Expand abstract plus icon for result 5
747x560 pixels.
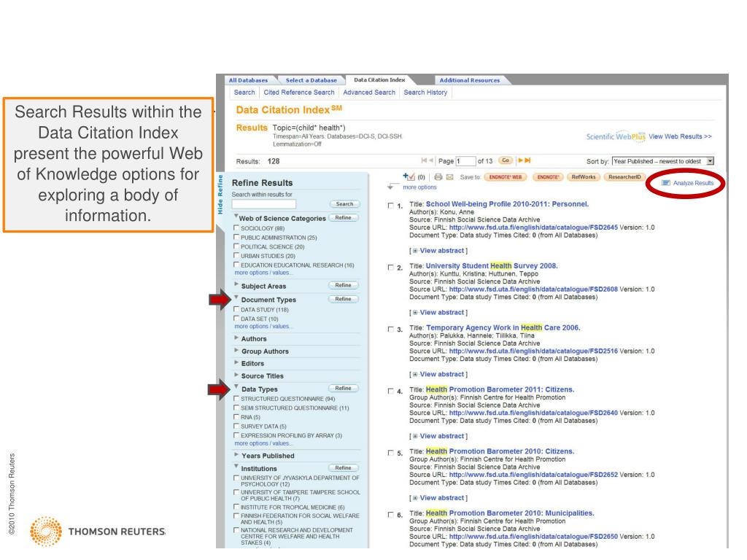point(415,498)
